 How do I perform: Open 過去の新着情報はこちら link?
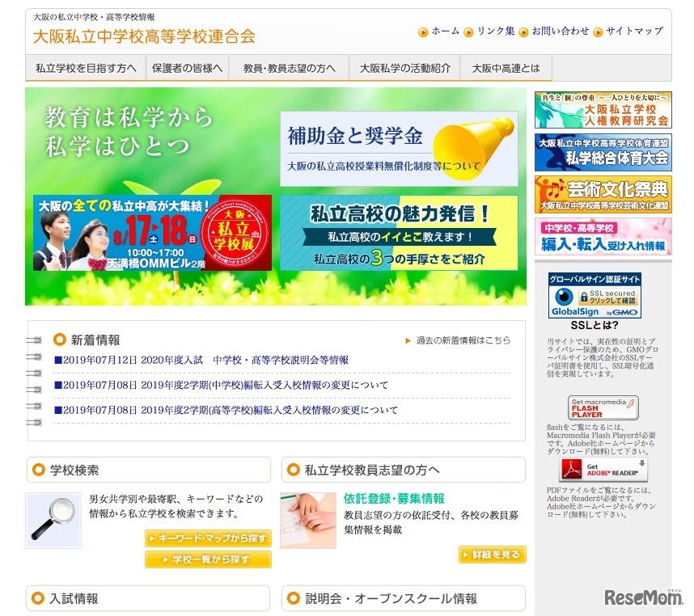(463, 340)
